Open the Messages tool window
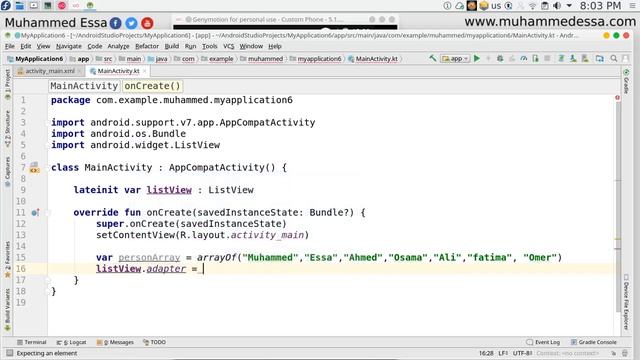Image resolution: width=640 pixels, height=360 pixels. (115, 342)
